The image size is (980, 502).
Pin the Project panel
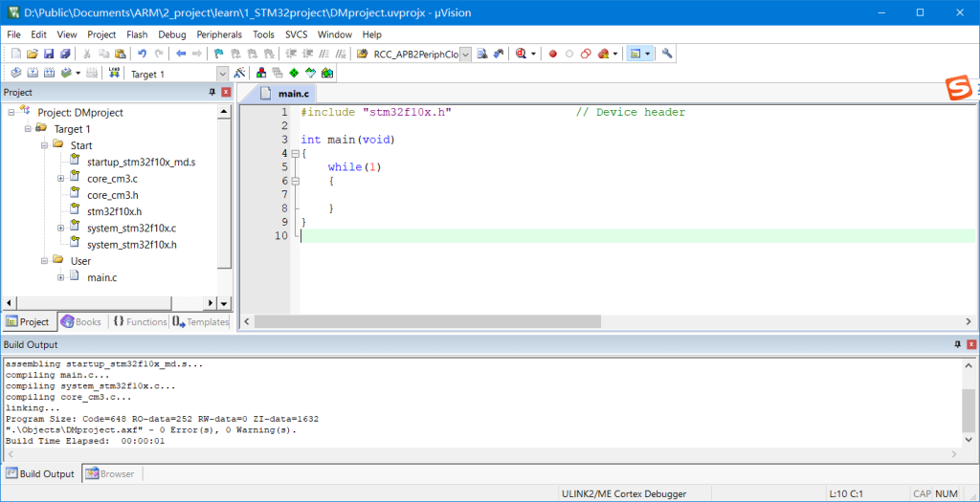212,93
